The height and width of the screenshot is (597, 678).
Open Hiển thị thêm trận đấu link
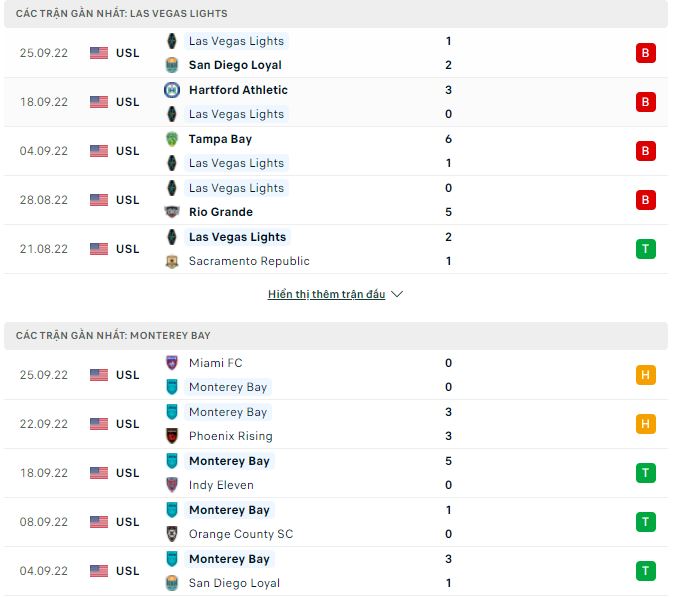coord(326,294)
